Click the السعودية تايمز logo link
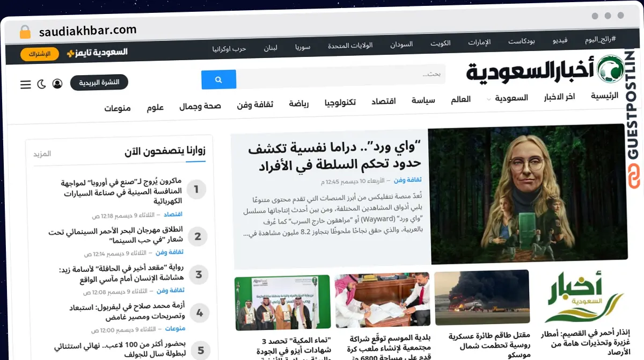Screen dimensions: 644x360 pos(97,52)
